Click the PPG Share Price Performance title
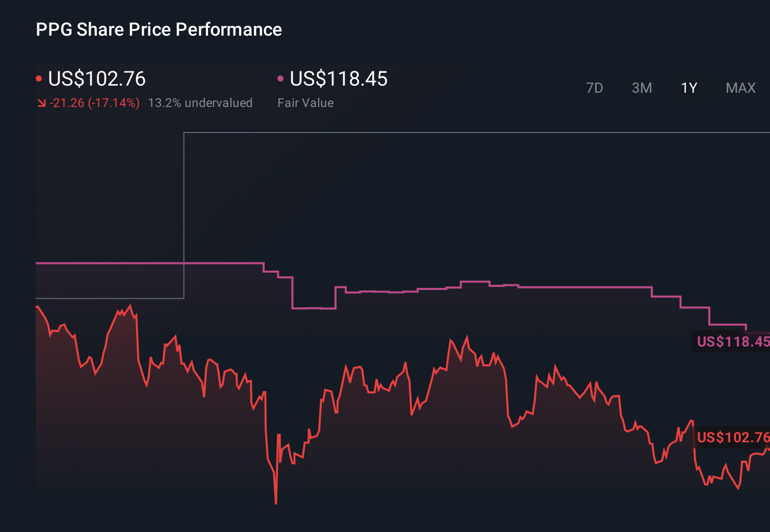 [159, 30]
